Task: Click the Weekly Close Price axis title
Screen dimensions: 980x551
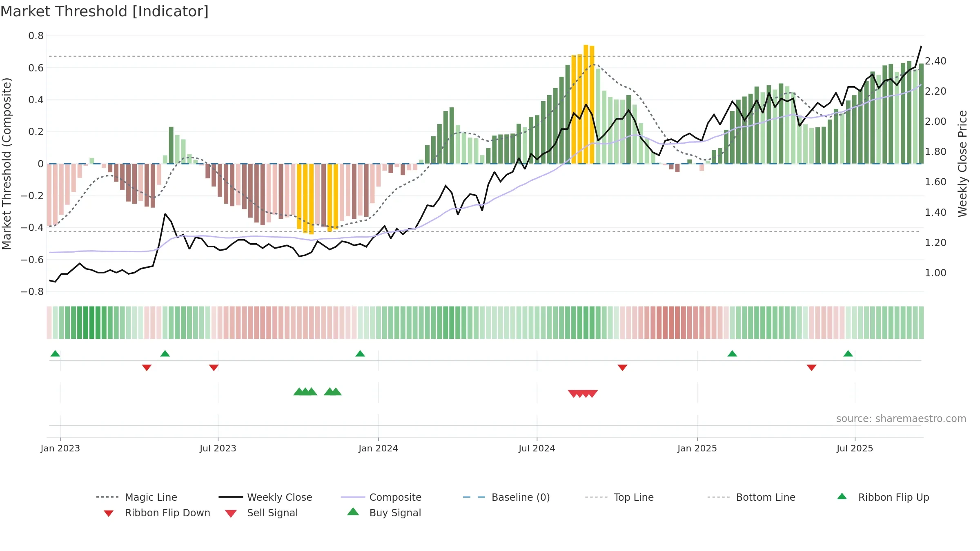Action: 962,163
